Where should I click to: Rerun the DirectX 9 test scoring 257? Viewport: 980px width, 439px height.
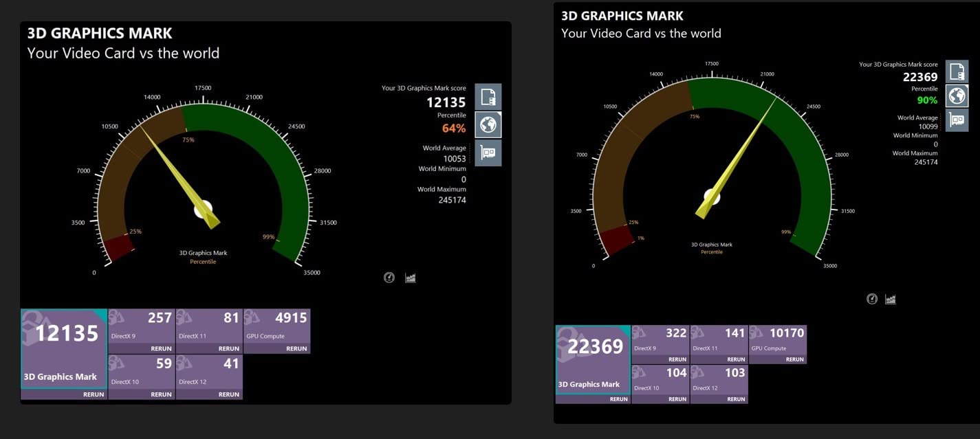coord(161,348)
